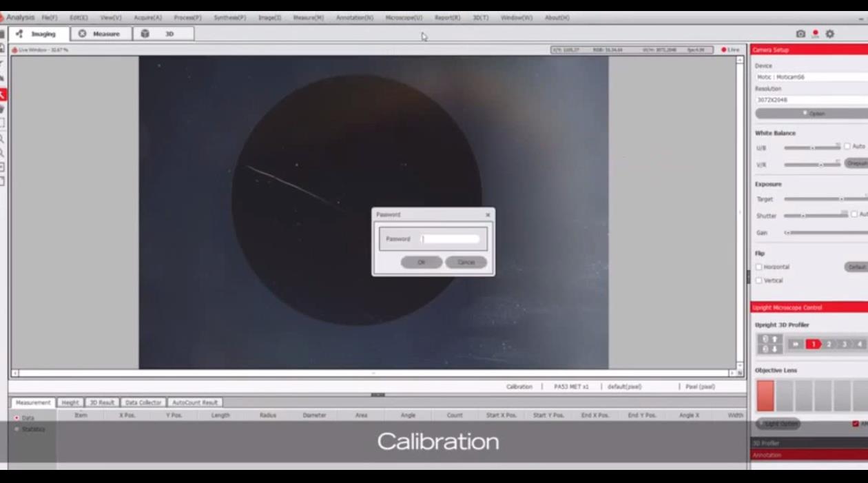This screenshot has width=868, height=483.
Task: Enable Auto white balance checkbox
Action: (x=847, y=146)
